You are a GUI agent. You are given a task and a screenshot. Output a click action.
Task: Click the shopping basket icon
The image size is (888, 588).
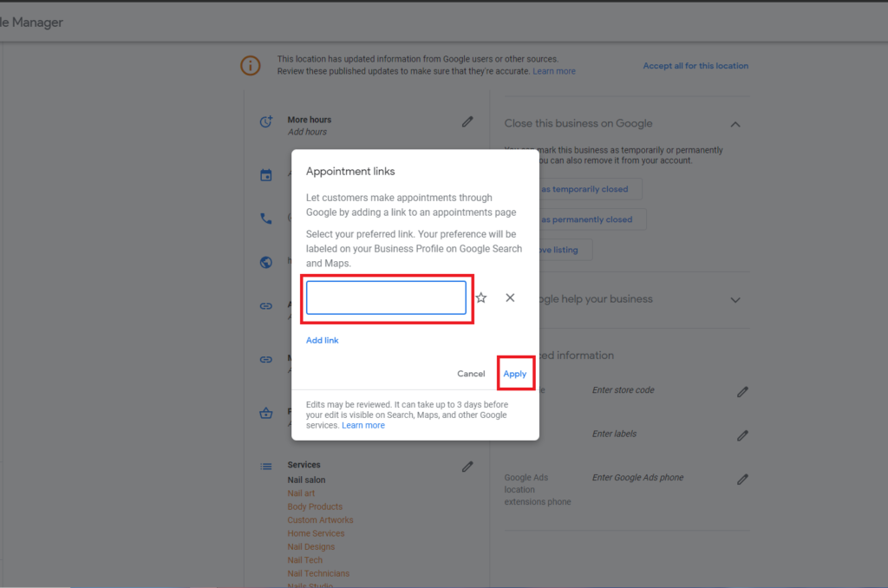coord(265,413)
